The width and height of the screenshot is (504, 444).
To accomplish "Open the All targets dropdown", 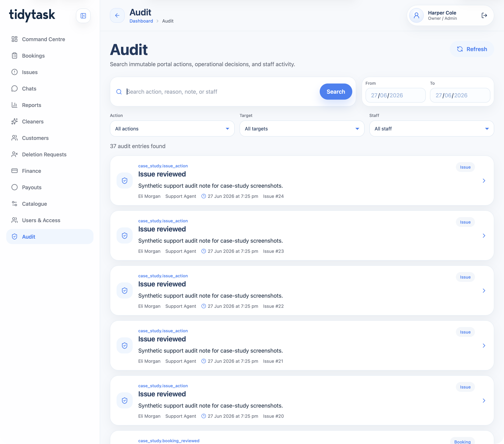I will [302, 129].
